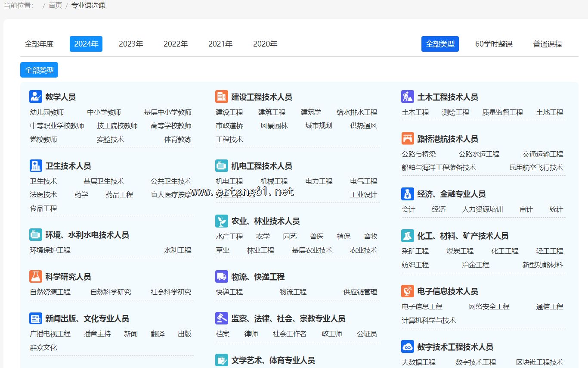
Task: Click the 教学人员 category icon
Action: 36,97
